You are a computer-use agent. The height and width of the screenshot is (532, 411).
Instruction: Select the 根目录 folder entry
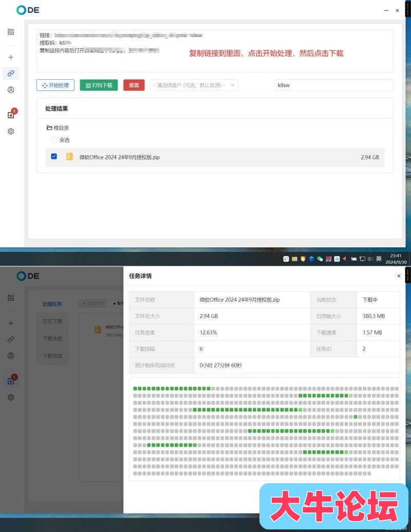coord(58,128)
